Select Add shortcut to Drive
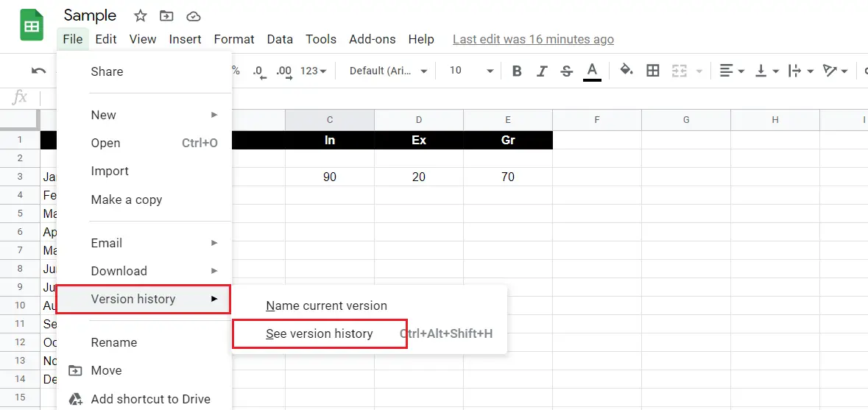This screenshot has width=868, height=410. (144, 398)
